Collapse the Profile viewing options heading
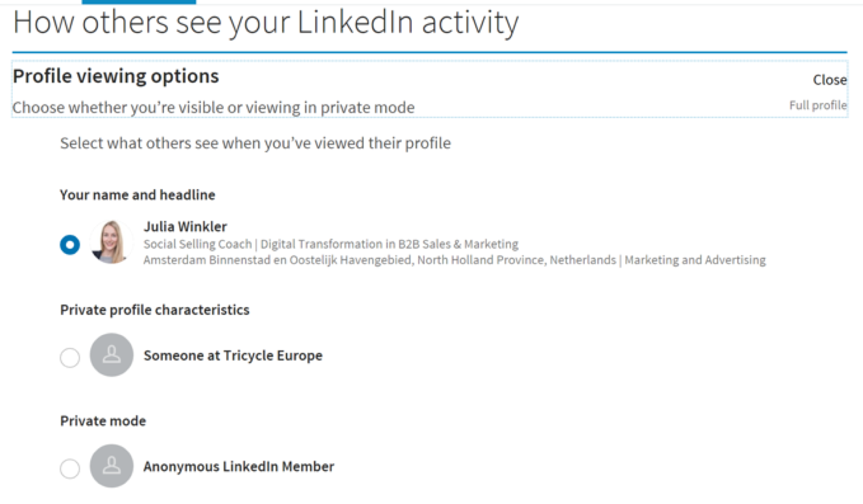This screenshot has height=504, width=863. (116, 76)
